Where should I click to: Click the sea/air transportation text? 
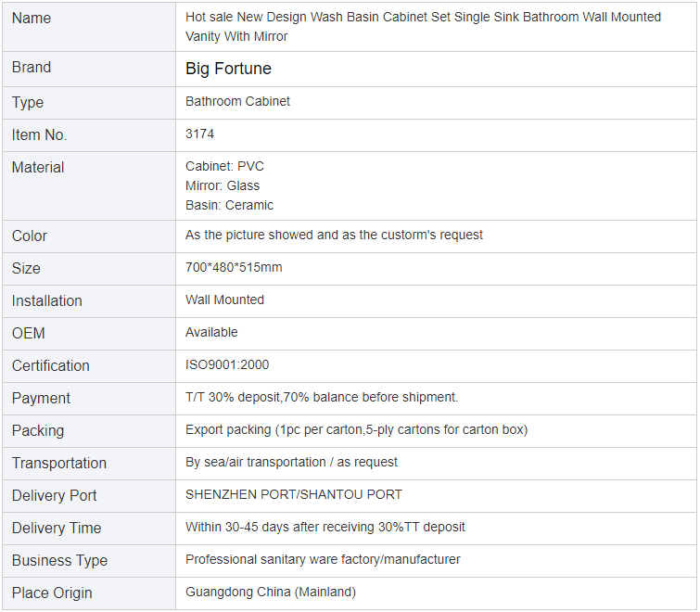[x=291, y=462]
